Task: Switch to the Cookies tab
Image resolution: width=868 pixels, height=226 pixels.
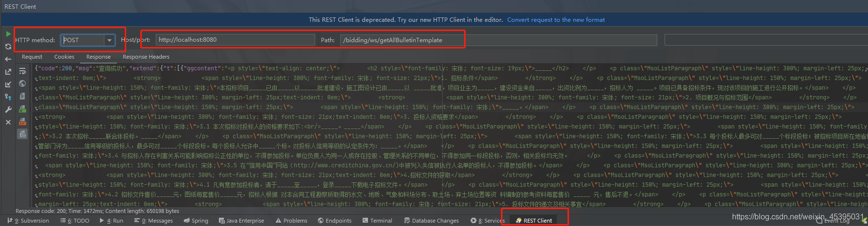Action: (64, 57)
